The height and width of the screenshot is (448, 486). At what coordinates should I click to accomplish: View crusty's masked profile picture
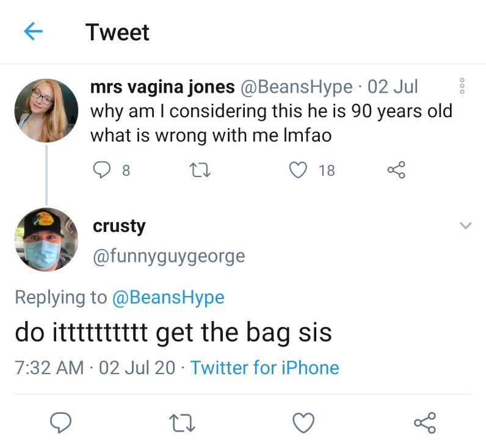tap(46, 239)
